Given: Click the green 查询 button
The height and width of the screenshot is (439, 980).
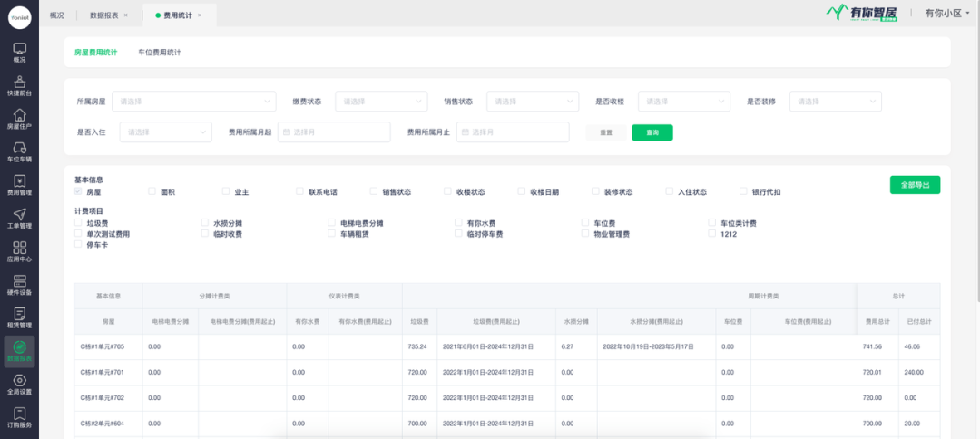Looking at the screenshot, I should click(x=652, y=132).
